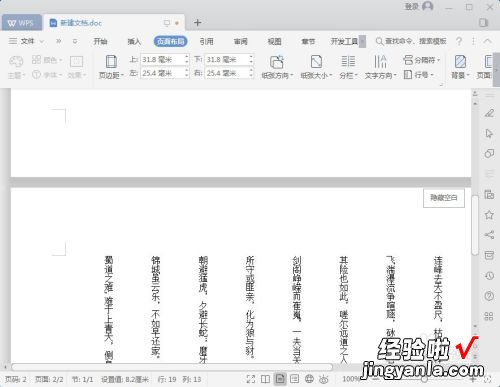Open the help question mark icon

point(459,41)
